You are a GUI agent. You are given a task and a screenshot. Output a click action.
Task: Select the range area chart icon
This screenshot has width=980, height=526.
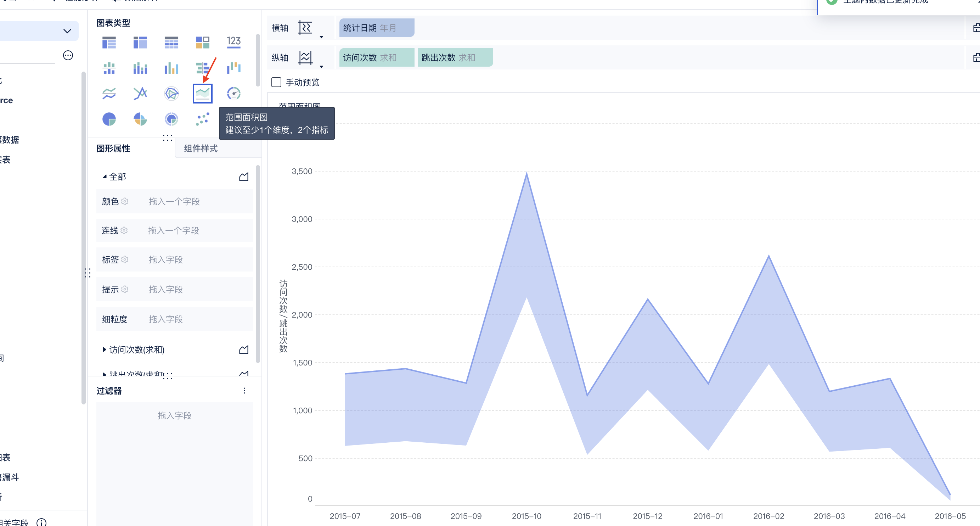pos(202,93)
